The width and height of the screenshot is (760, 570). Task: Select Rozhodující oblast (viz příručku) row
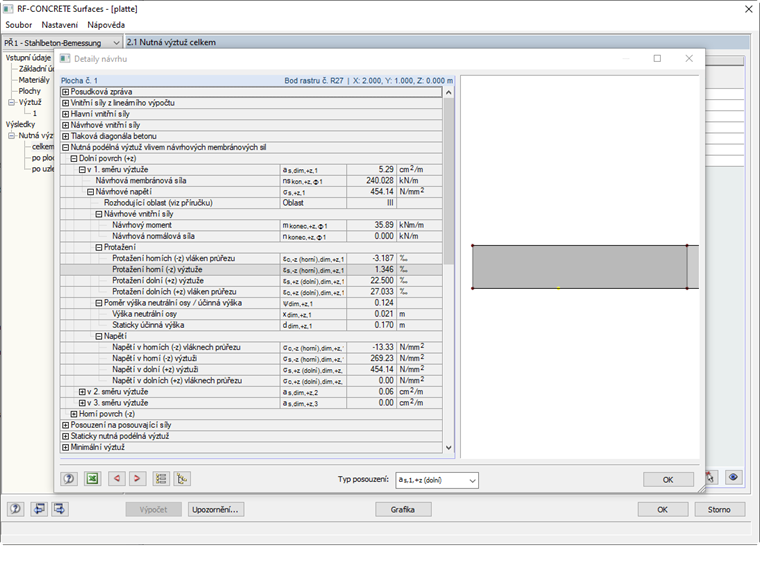(251, 203)
